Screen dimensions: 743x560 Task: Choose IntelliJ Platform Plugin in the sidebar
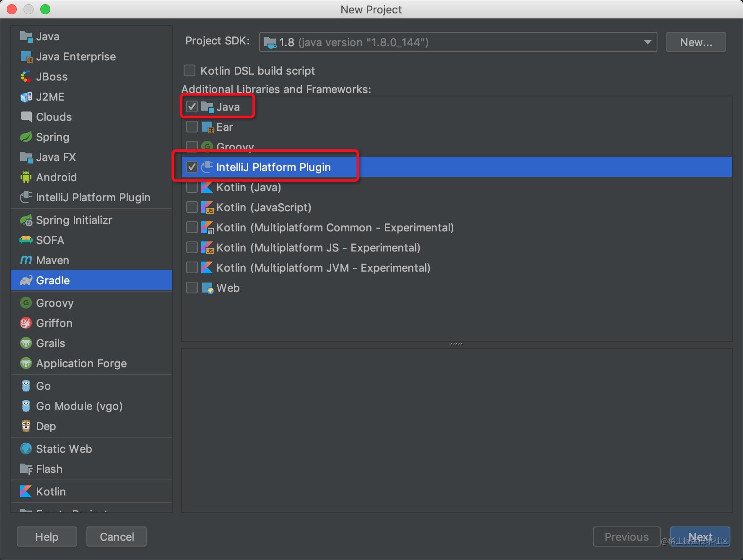point(91,197)
